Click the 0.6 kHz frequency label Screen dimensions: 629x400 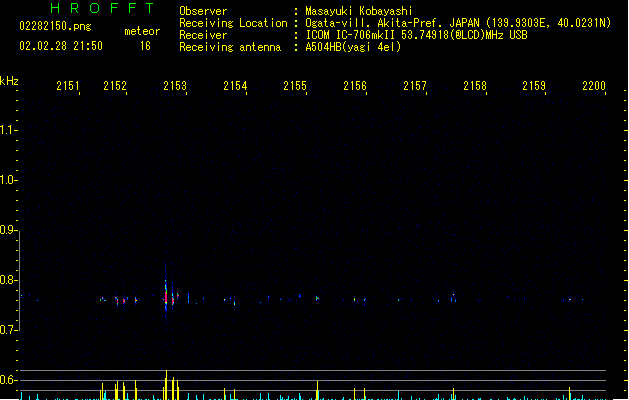(8, 380)
